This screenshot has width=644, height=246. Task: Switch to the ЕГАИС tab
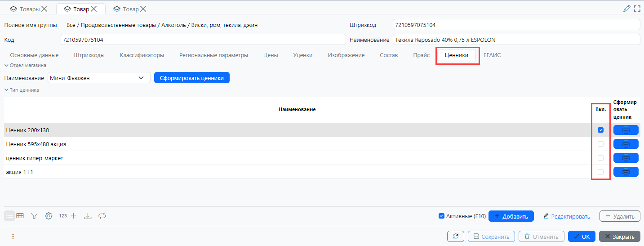click(492, 55)
